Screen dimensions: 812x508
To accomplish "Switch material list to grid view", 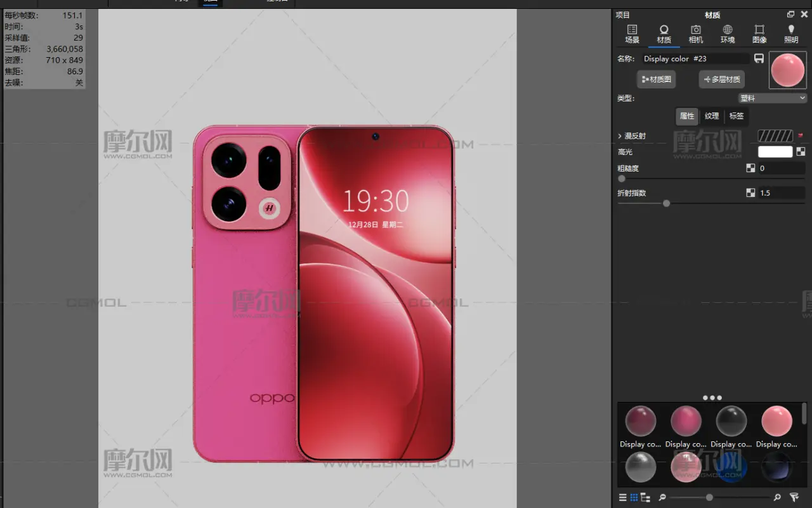I will coord(634,497).
